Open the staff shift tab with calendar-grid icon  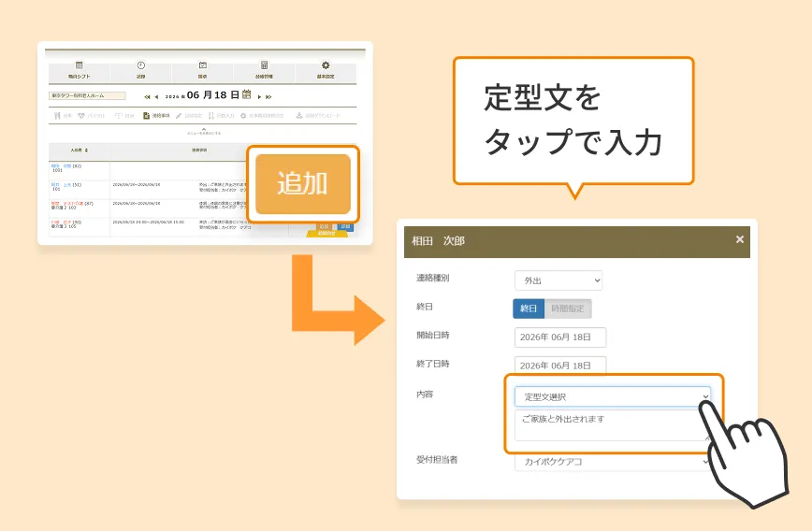tap(80, 70)
